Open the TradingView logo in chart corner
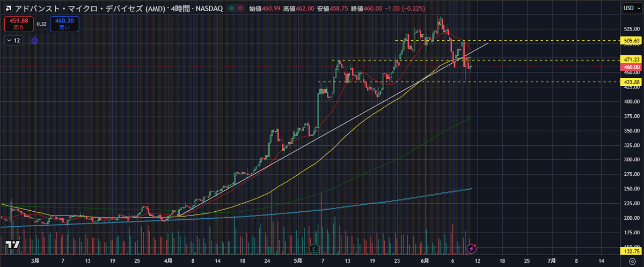This screenshot has height=267, width=644. tap(13, 244)
